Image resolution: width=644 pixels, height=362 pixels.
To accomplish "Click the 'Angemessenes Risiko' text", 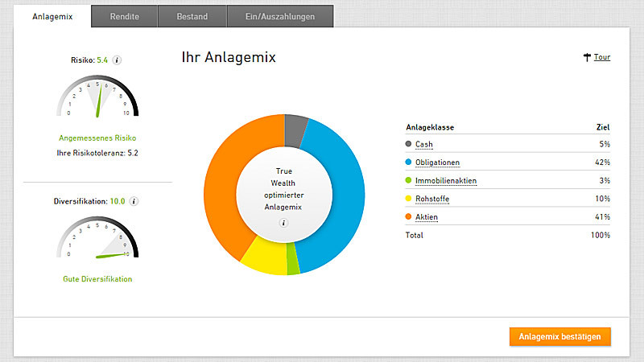I will click(97, 138).
